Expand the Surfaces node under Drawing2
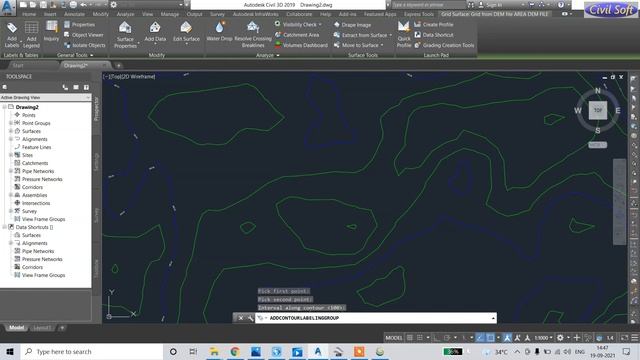Screen dimensions: 640x360 [11, 131]
